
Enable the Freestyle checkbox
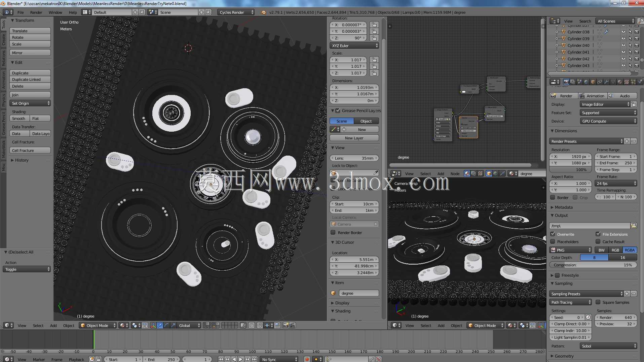point(557,275)
